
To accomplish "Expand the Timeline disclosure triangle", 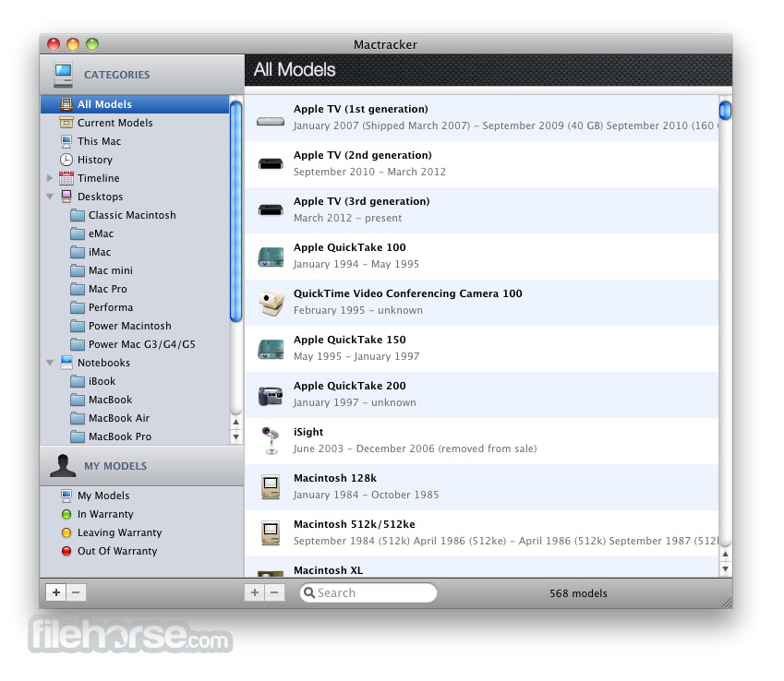I will [50, 178].
